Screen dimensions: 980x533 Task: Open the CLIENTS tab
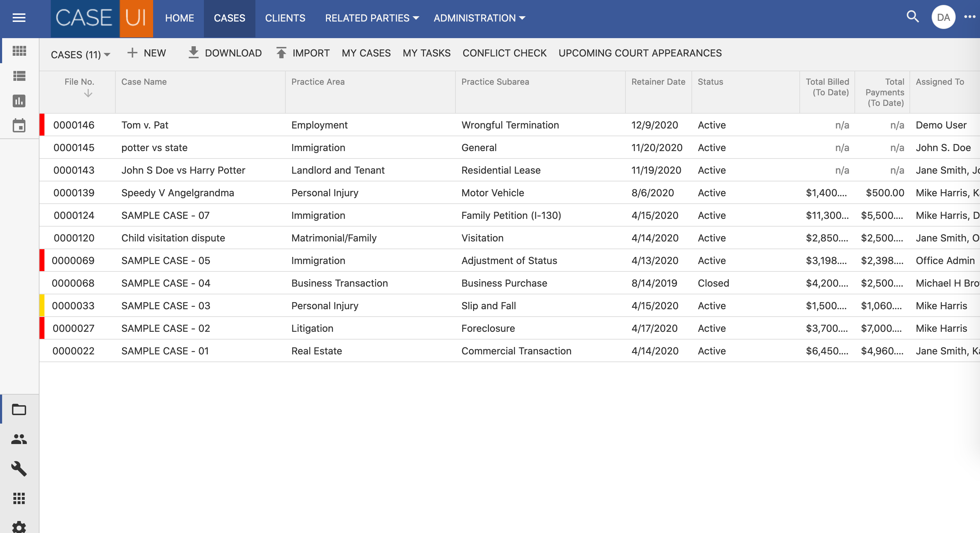(285, 18)
